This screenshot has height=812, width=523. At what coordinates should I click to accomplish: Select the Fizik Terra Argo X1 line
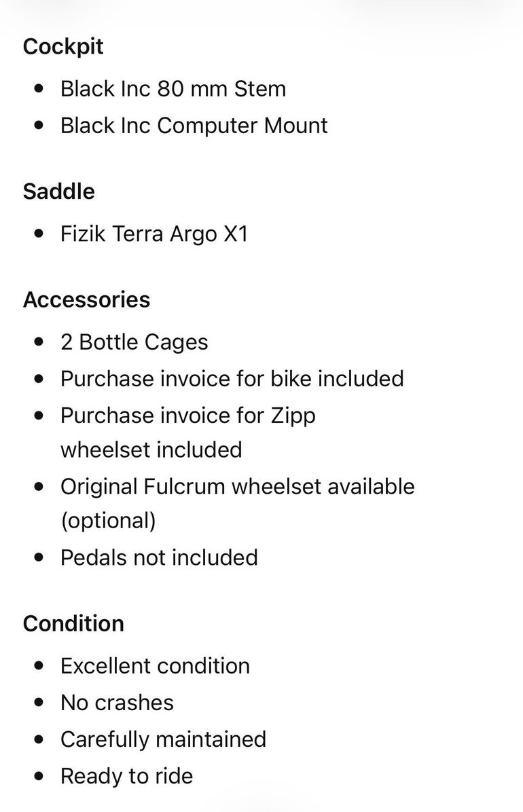click(x=154, y=234)
